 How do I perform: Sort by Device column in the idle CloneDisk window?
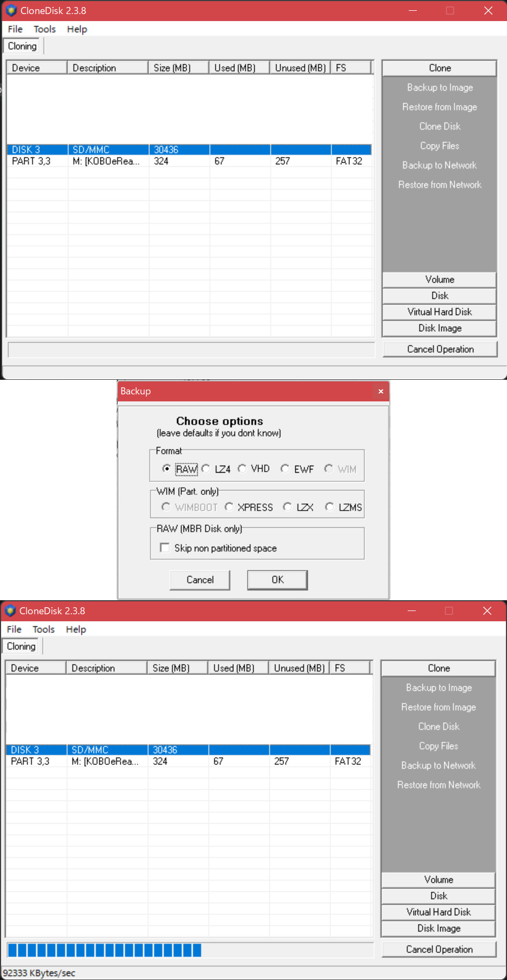point(37,68)
